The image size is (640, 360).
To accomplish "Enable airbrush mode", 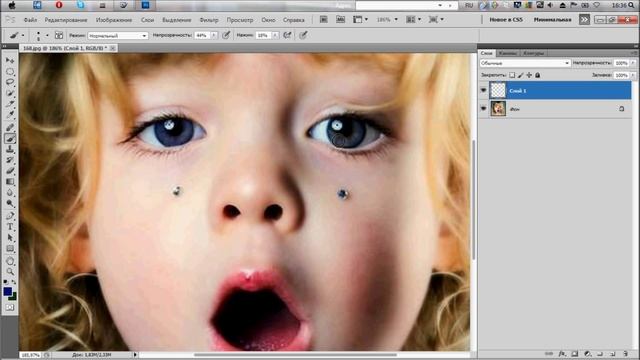I will [x=287, y=36].
